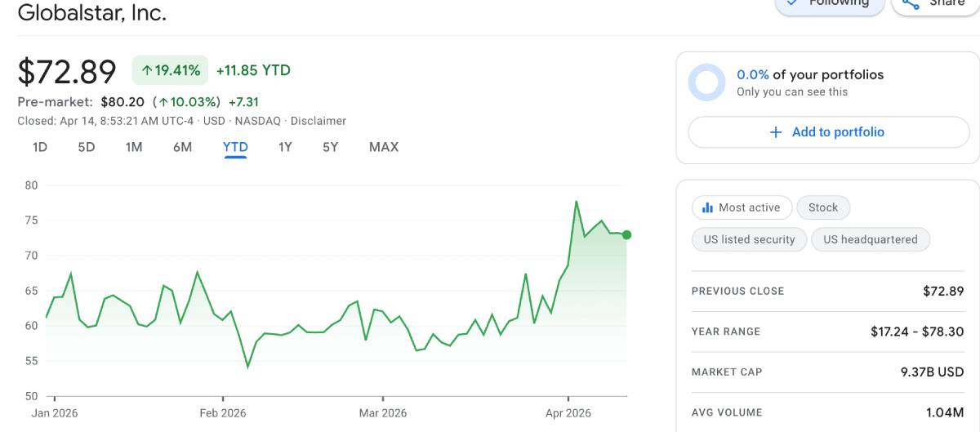Image resolution: width=980 pixels, height=432 pixels.
Task: Click the NASDAQ exchange text
Action: click(257, 121)
